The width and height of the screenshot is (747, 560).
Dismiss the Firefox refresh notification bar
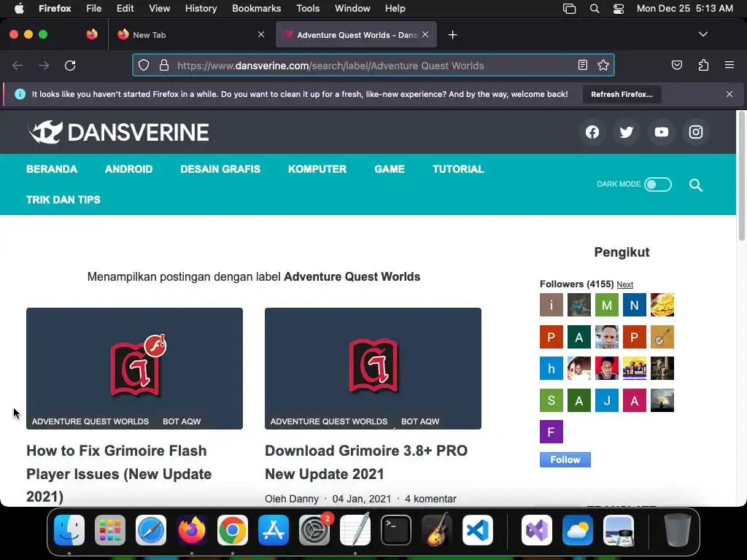click(729, 94)
